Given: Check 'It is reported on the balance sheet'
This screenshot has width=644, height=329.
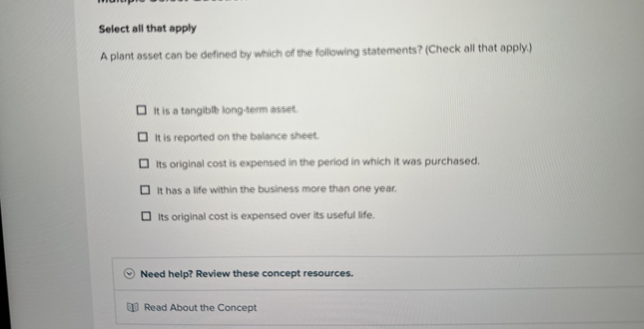Looking at the screenshot, I should pyautogui.click(x=143, y=137).
